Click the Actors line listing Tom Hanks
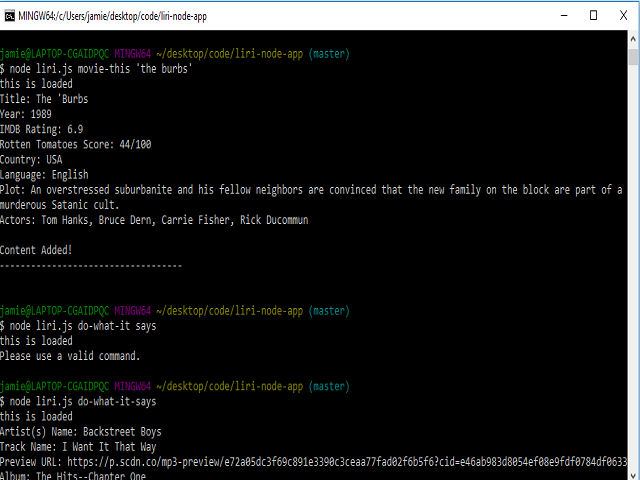The height and width of the screenshot is (480, 640). pos(168,219)
